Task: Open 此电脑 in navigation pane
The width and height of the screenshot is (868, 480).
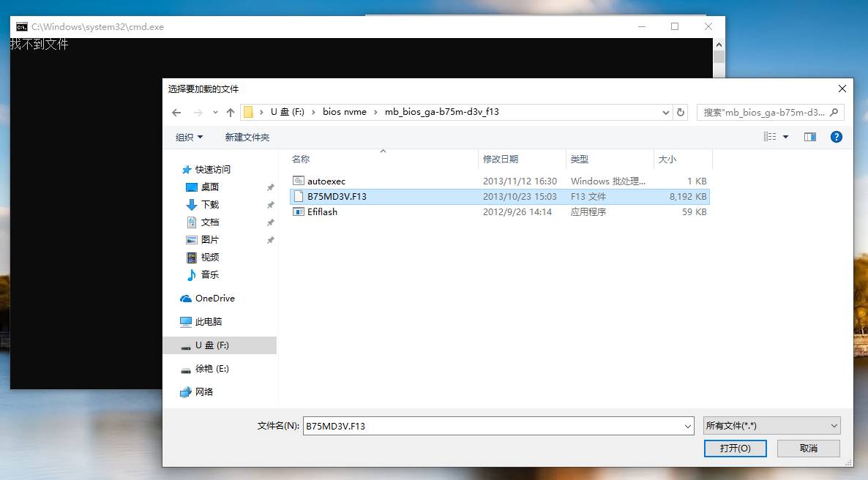Action: tap(208, 322)
